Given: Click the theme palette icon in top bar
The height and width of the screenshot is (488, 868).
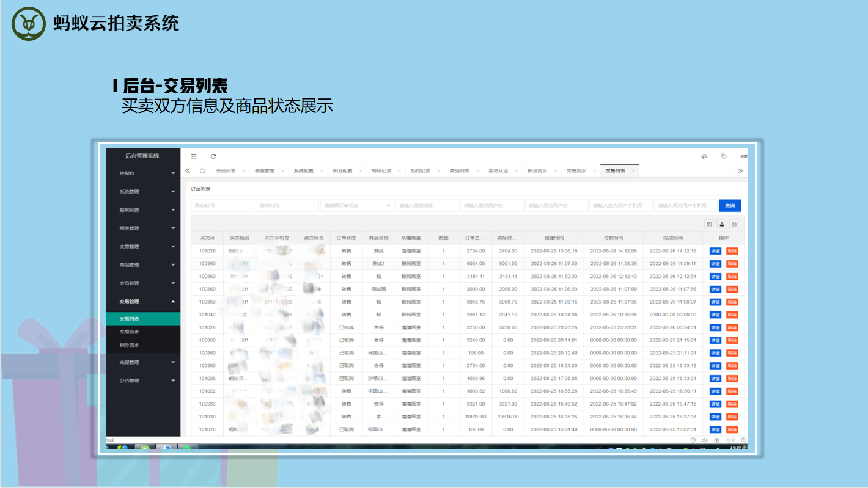Looking at the screenshot, I should (x=704, y=156).
